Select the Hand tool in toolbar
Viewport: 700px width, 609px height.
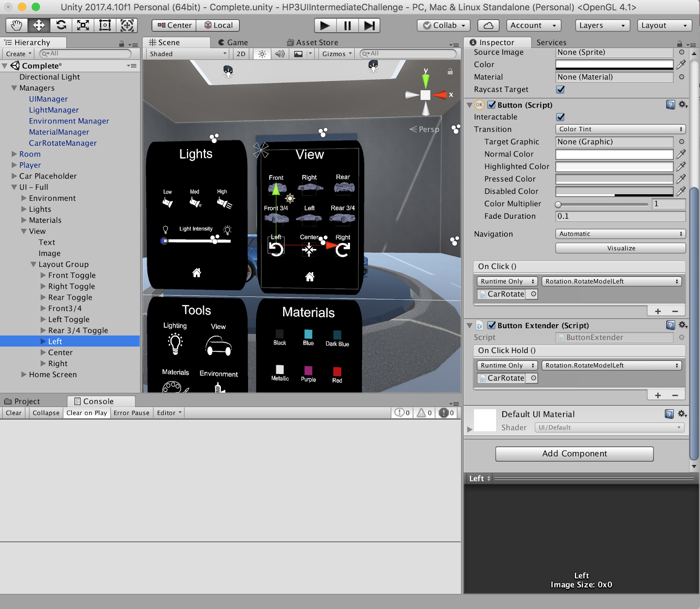point(17,25)
